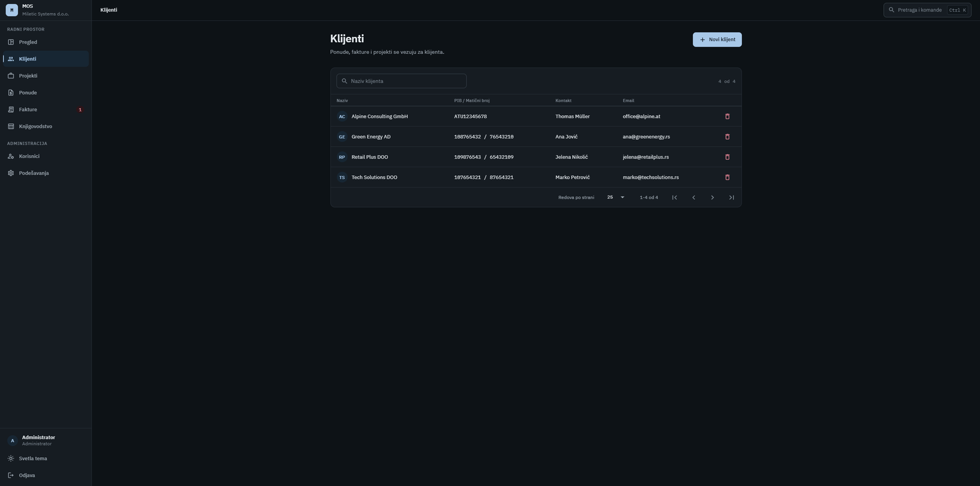This screenshot has width=980, height=486.
Task: Click the MOS logo avatar
Action: pyautogui.click(x=12, y=10)
